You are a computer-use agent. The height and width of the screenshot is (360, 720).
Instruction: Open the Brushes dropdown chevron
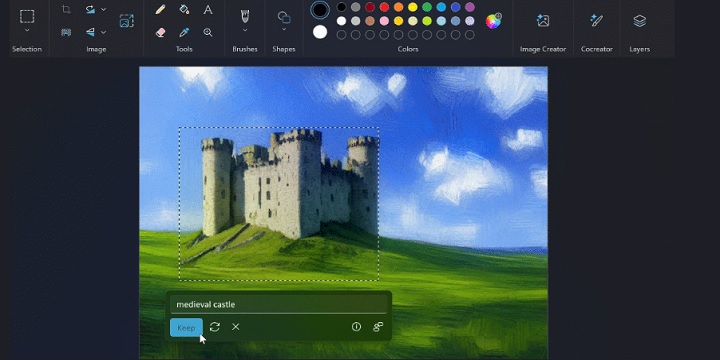click(x=245, y=30)
